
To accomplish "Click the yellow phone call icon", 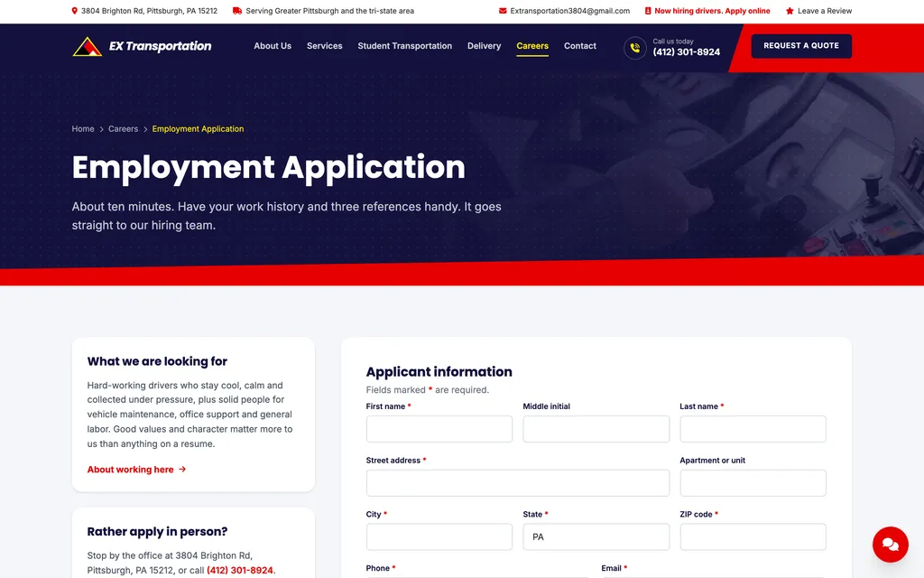I will point(635,48).
